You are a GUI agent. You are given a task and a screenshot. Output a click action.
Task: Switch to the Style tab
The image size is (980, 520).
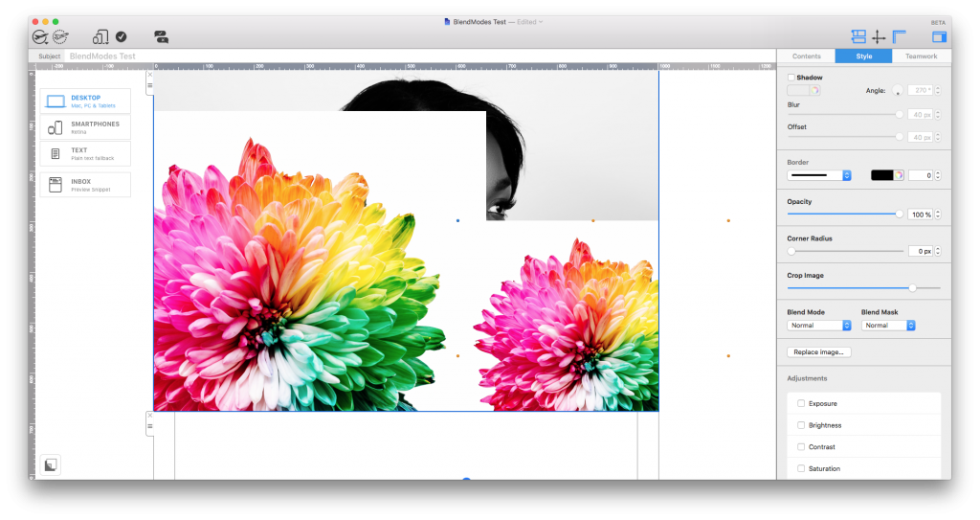864,57
